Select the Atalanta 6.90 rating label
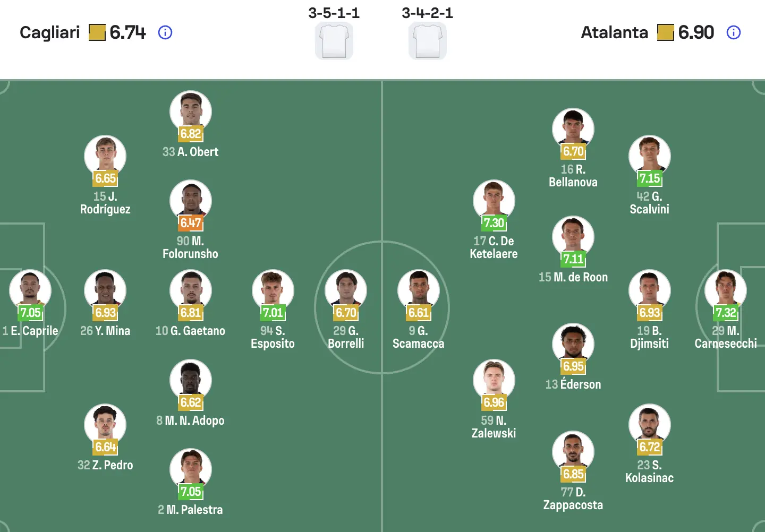 [696, 32]
